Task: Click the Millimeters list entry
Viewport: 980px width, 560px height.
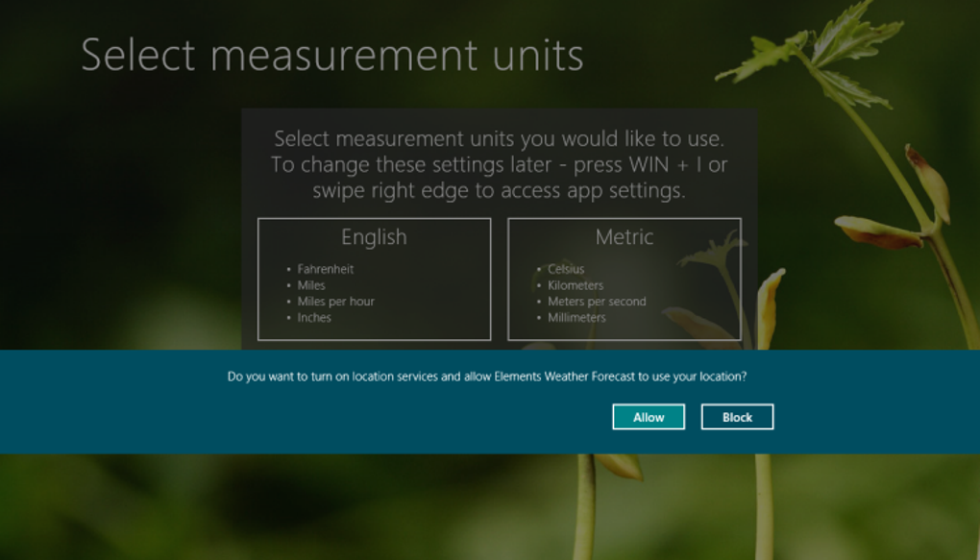Action: [576, 318]
